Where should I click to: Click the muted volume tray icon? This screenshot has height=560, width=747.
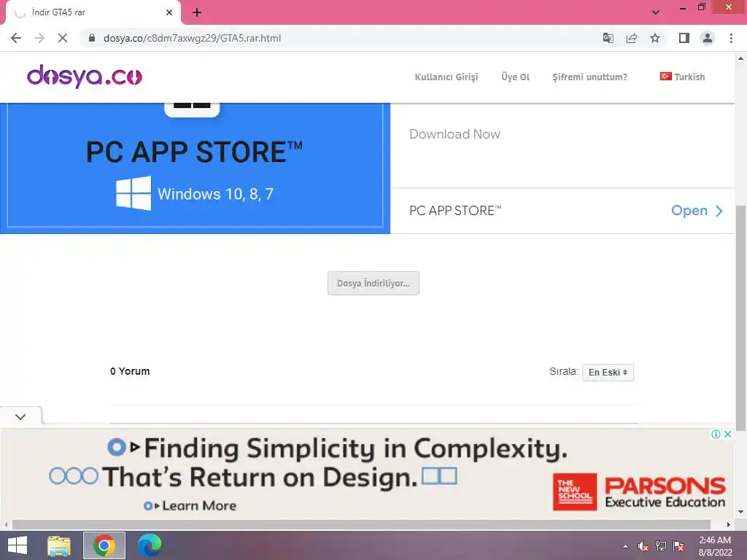point(643,546)
